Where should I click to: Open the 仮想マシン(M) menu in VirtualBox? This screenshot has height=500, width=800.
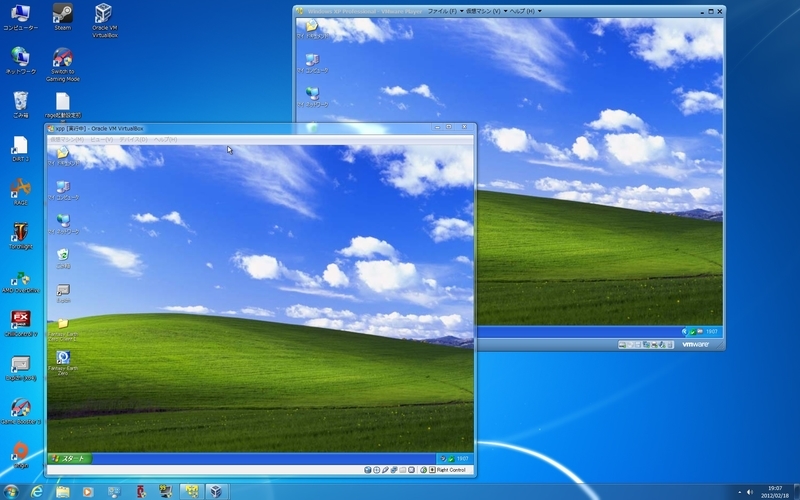pyautogui.click(x=67, y=139)
